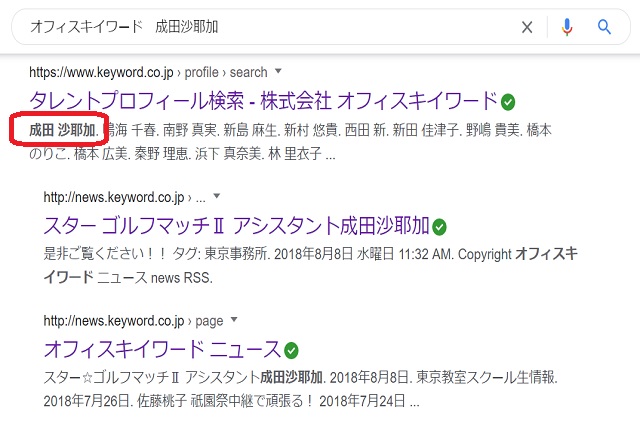Open the dropdown arrow beside news.keyword.co.jp › page URL
This screenshot has height=427, width=640.
point(234,319)
